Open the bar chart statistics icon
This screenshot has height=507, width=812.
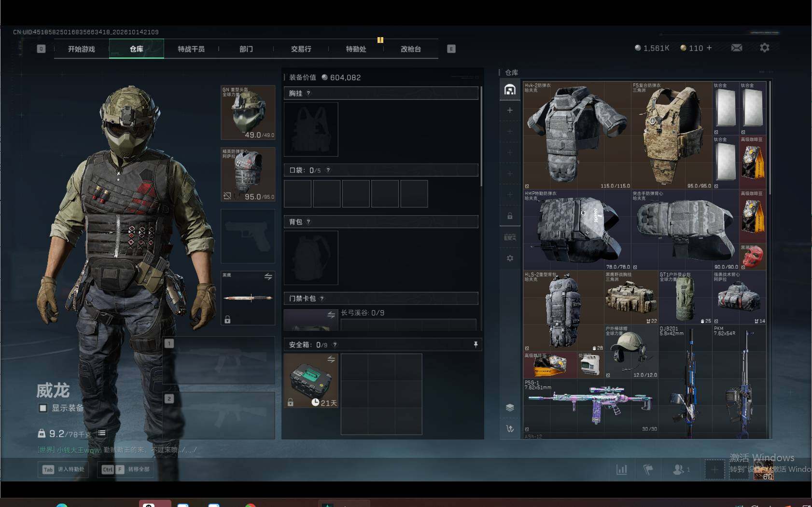(x=622, y=469)
